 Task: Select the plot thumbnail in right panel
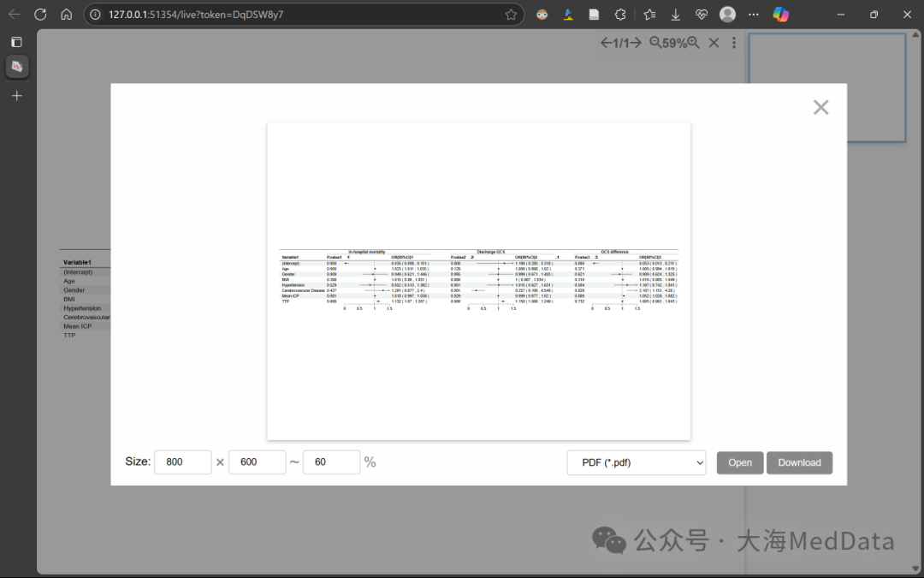(826, 88)
